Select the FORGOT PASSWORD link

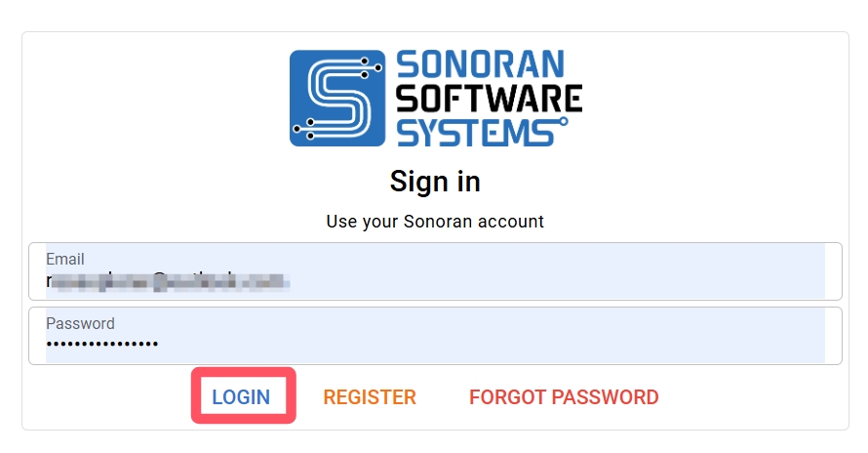[564, 397]
